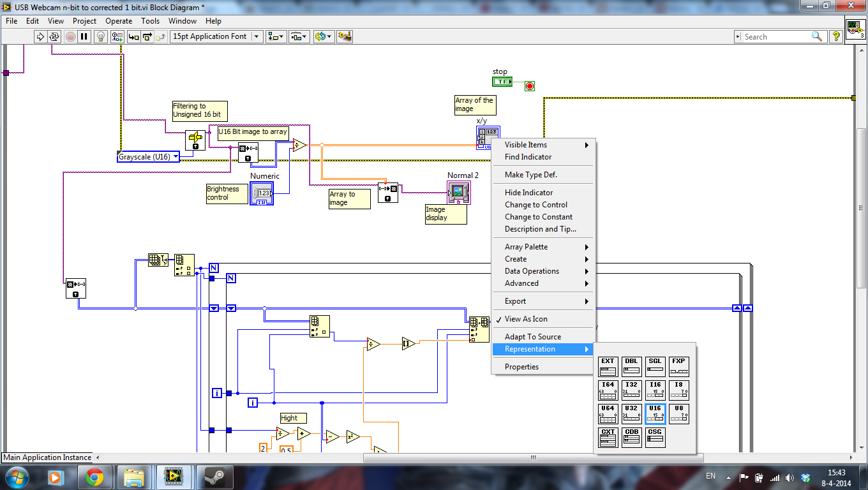Select the Normal 2 image display terminal
This screenshot has width=868, height=490.
click(x=459, y=192)
